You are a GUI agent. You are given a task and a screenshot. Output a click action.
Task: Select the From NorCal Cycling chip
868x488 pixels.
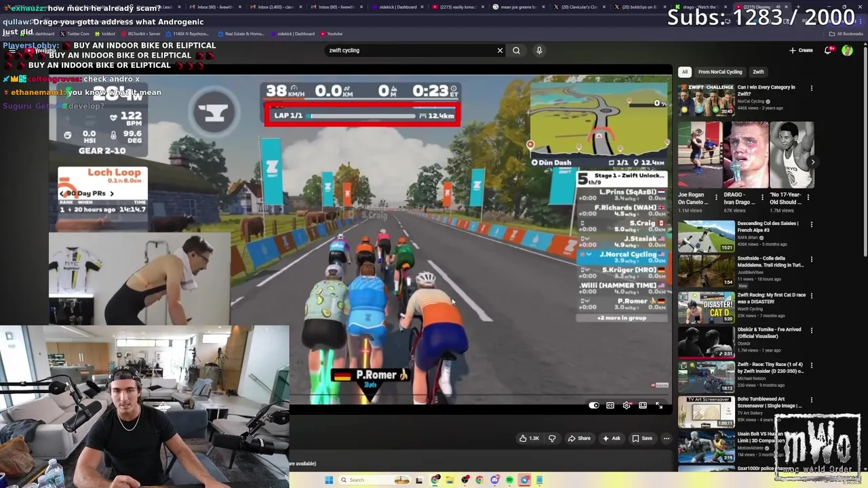(x=720, y=72)
